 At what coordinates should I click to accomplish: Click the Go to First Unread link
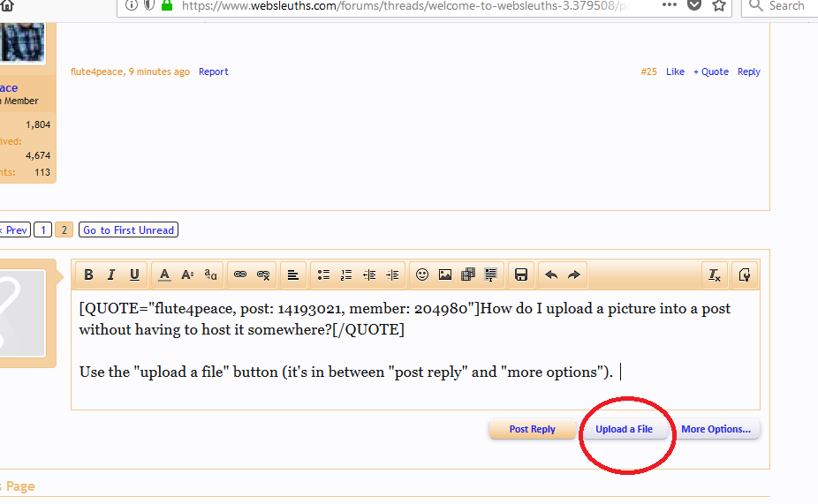[x=128, y=230]
